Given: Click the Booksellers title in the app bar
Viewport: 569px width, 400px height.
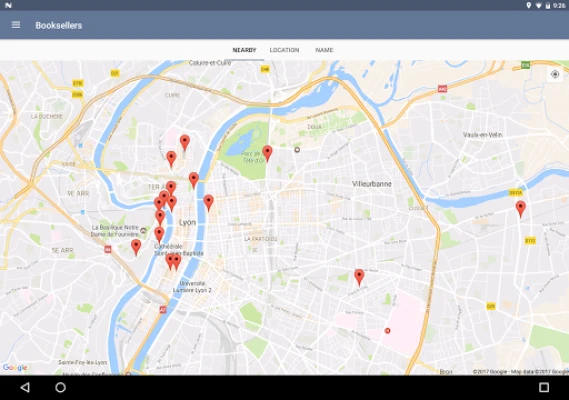Looking at the screenshot, I should click(59, 25).
